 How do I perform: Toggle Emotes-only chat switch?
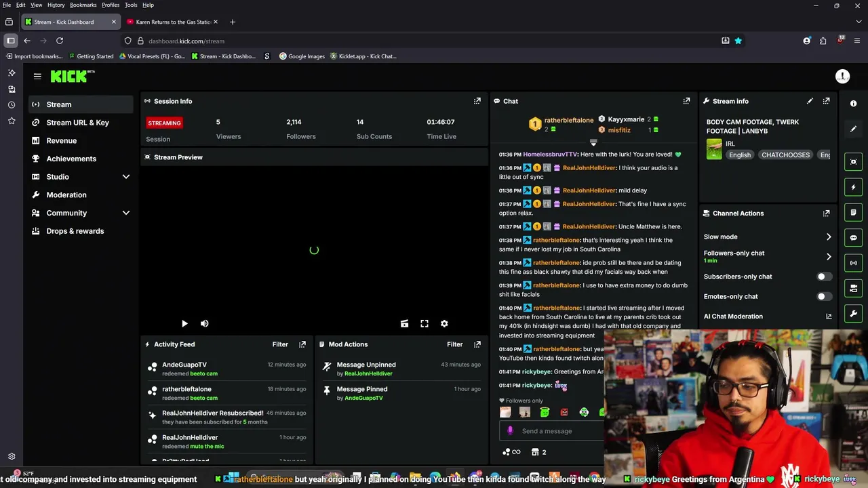pos(824,296)
